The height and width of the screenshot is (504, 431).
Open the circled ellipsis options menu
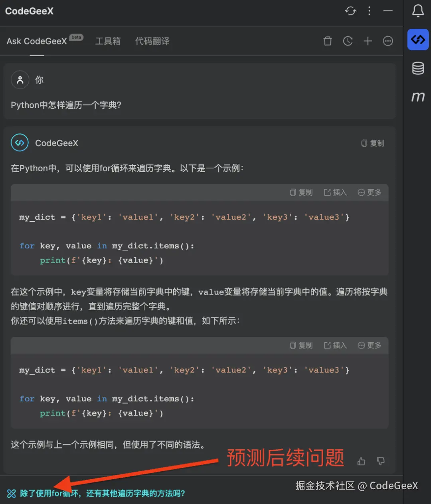(x=388, y=41)
